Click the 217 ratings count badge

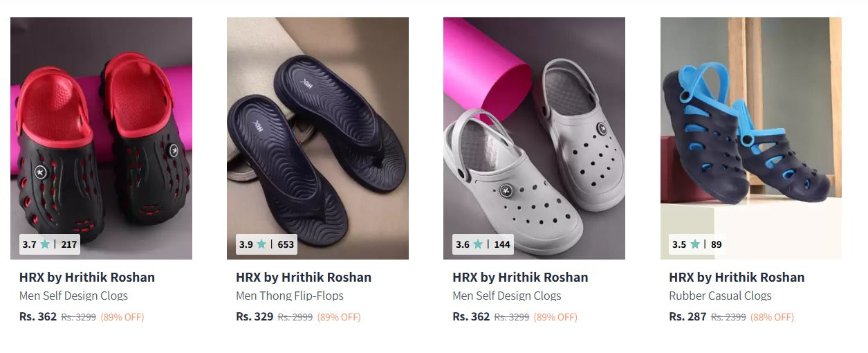[x=69, y=244]
